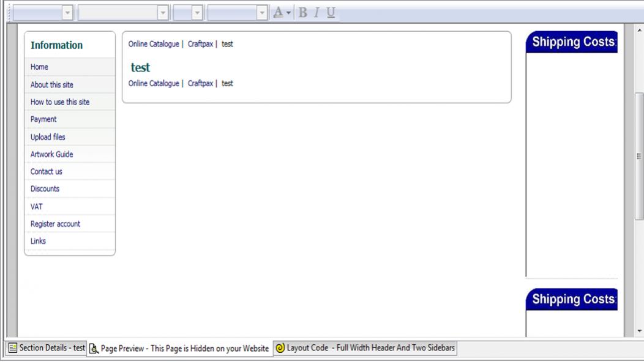The height and width of the screenshot is (362, 644).
Task: Click the top Shipping Costs banner
Action: click(571, 42)
